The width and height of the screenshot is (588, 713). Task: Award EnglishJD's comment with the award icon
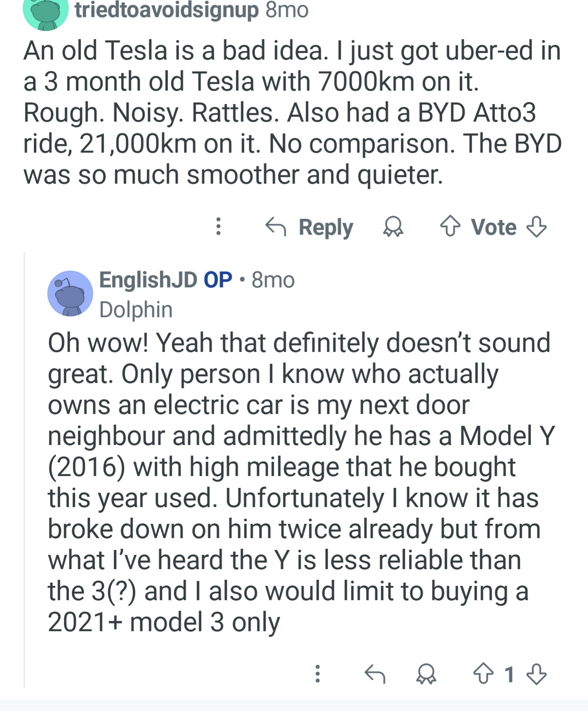coord(426,674)
